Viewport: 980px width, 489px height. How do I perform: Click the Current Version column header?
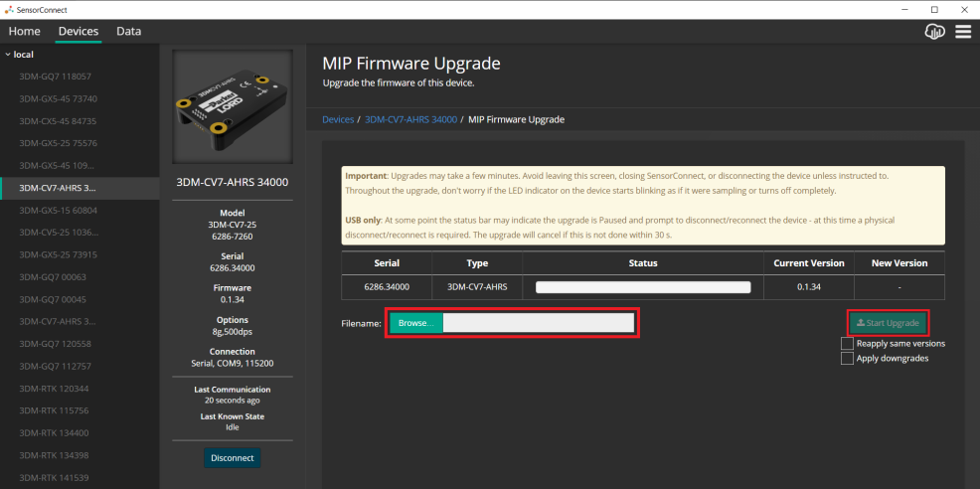coord(809,263)
